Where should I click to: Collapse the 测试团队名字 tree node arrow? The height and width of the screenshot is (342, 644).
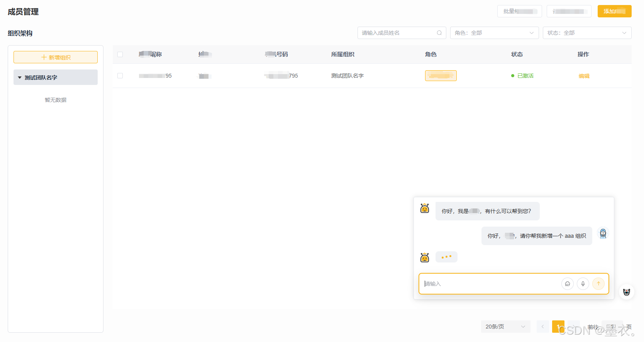(20, 78)
